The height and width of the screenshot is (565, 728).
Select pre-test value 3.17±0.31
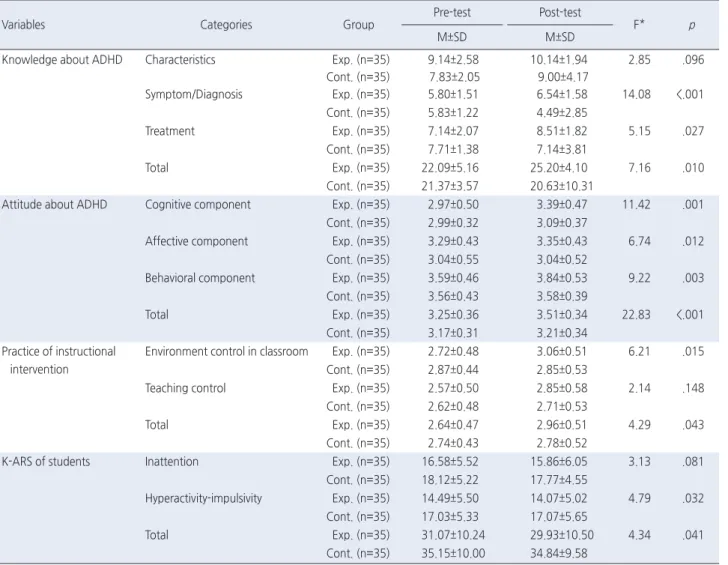point(453,333)
